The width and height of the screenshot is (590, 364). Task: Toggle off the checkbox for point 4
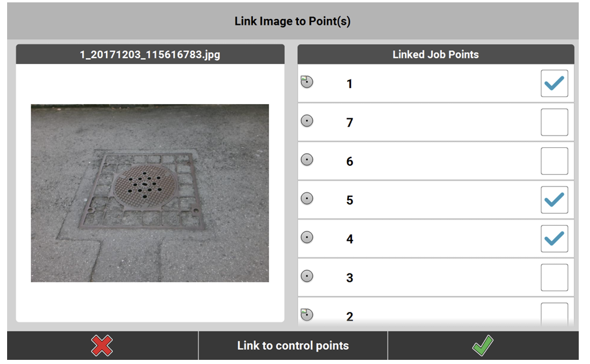click(554, 239)
